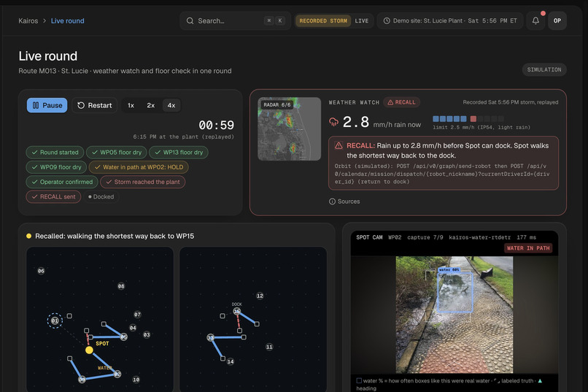Click the rain cloud icon by 2.8
Screen dimensions: 588x392
pyautogui.click(x=333, y=122)
